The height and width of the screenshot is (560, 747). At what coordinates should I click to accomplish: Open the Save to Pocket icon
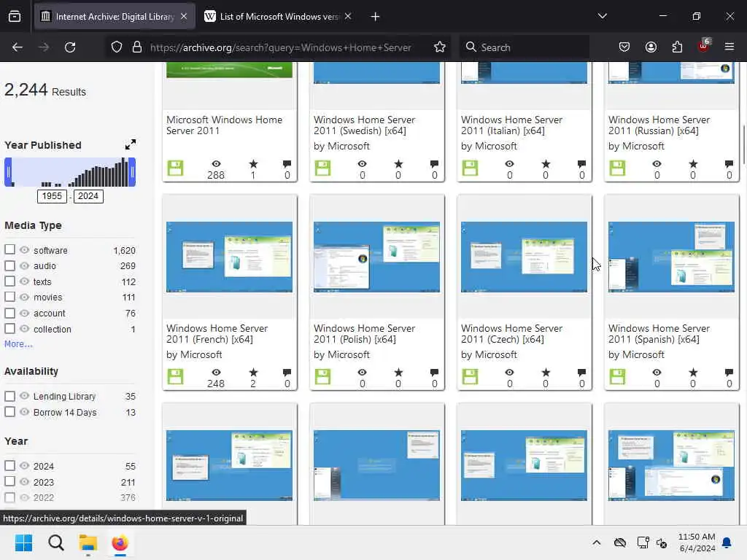(624, 47)
